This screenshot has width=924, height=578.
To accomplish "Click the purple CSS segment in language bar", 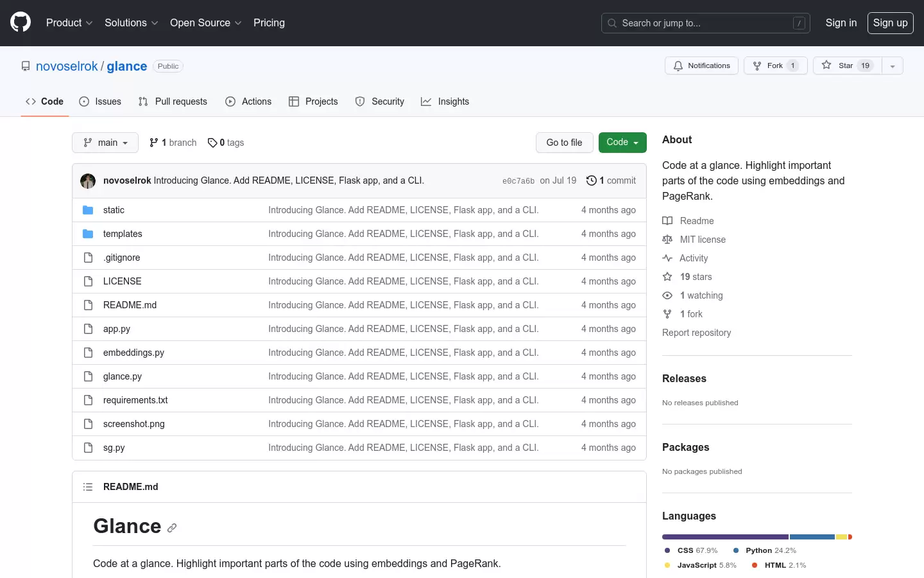I will click(725, 537).
